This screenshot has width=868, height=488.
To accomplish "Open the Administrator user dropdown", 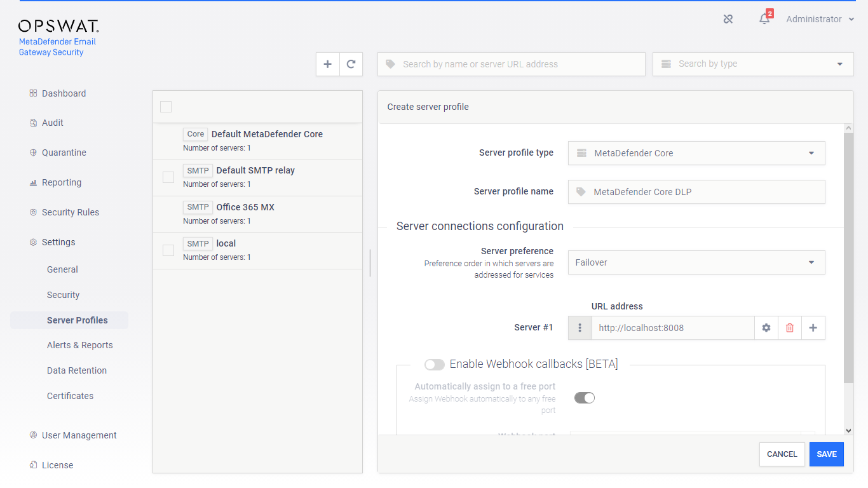I will pos(820,19).
